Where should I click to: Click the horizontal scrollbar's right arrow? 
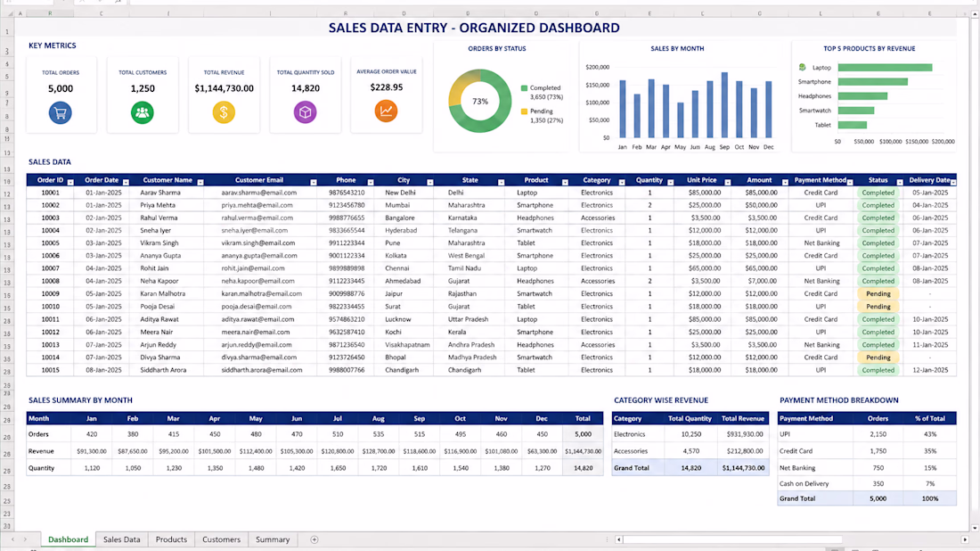965,539
